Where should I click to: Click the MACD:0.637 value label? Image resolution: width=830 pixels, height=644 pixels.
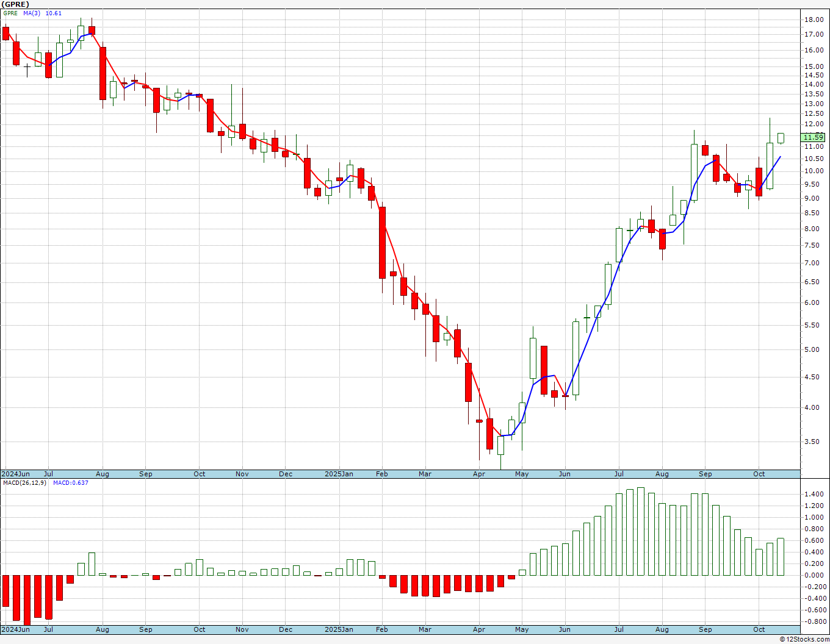click(x=71, y=483)
